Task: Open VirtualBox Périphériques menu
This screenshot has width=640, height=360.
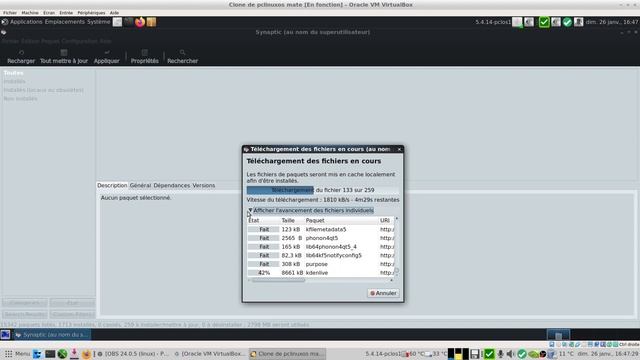Action: click(x=91, y=13)
